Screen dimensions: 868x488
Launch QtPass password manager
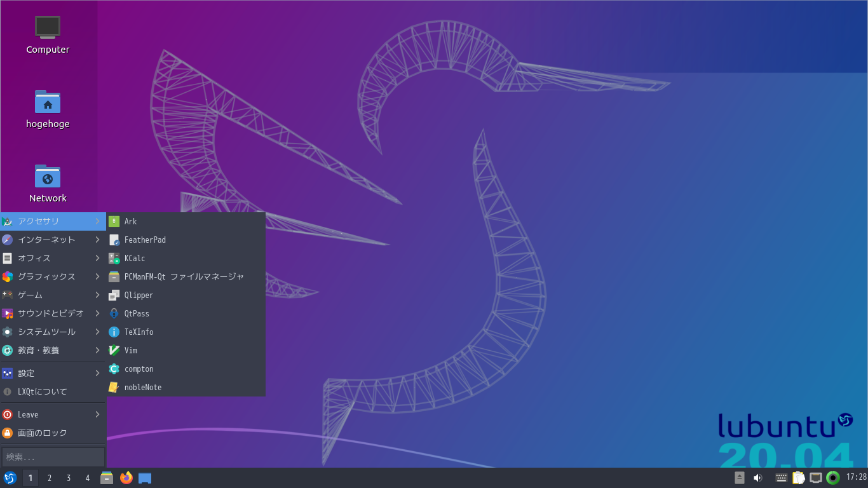(186, 313)
